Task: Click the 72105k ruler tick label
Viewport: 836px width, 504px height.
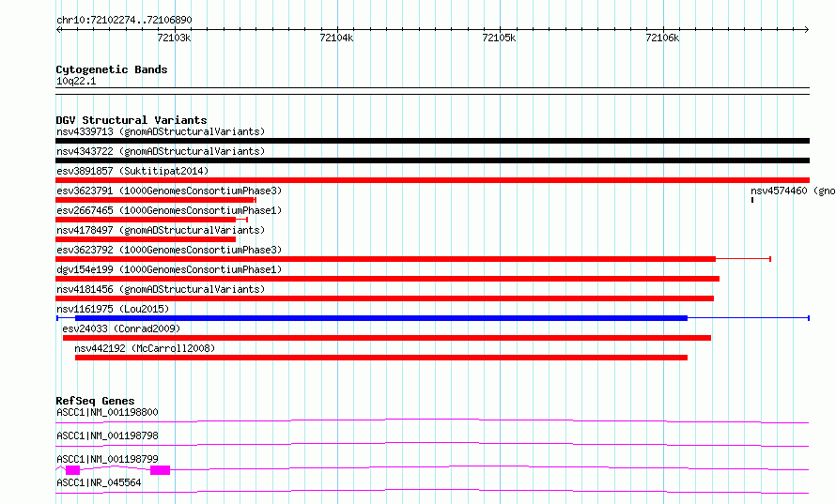Action: [x=499, y=38]
